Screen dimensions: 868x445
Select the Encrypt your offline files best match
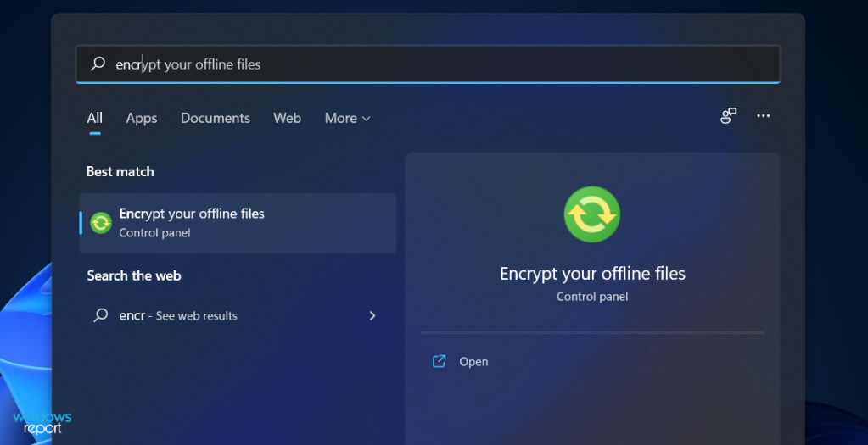tap(238, 223)
